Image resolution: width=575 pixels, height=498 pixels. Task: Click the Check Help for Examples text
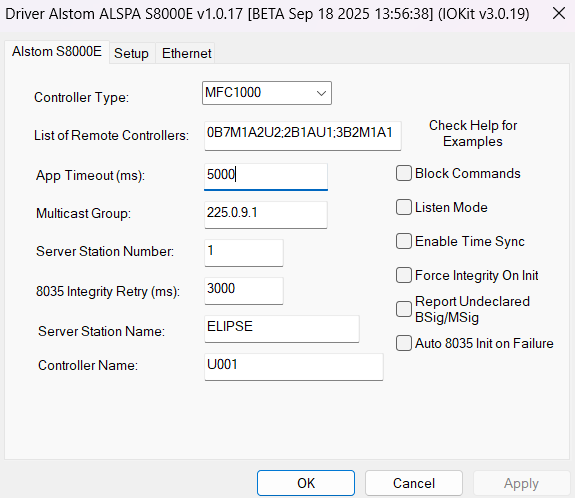[473, 133]
